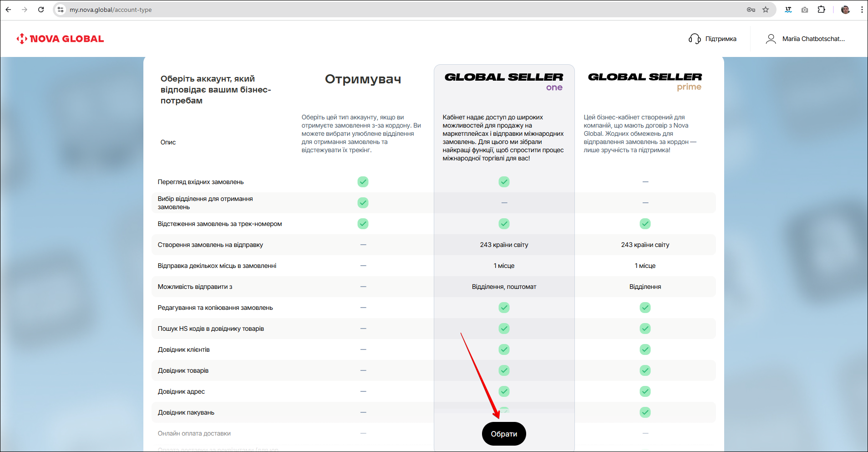
Task: Click the Global Seller One heading
Action: 503,81
